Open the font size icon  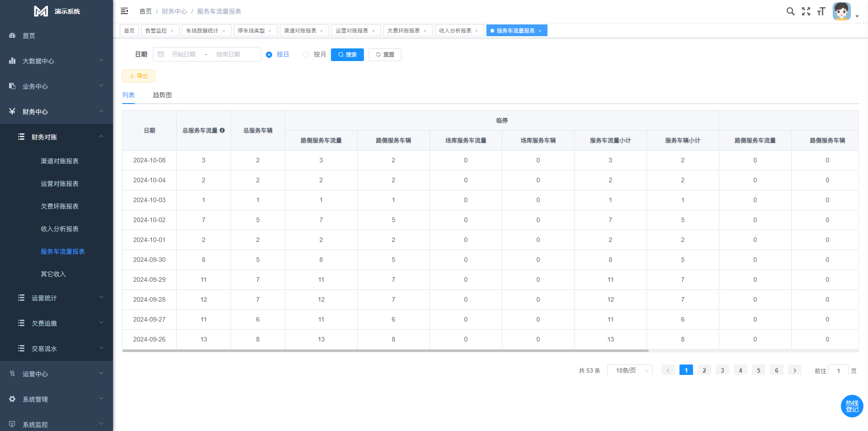pos(821,11)
